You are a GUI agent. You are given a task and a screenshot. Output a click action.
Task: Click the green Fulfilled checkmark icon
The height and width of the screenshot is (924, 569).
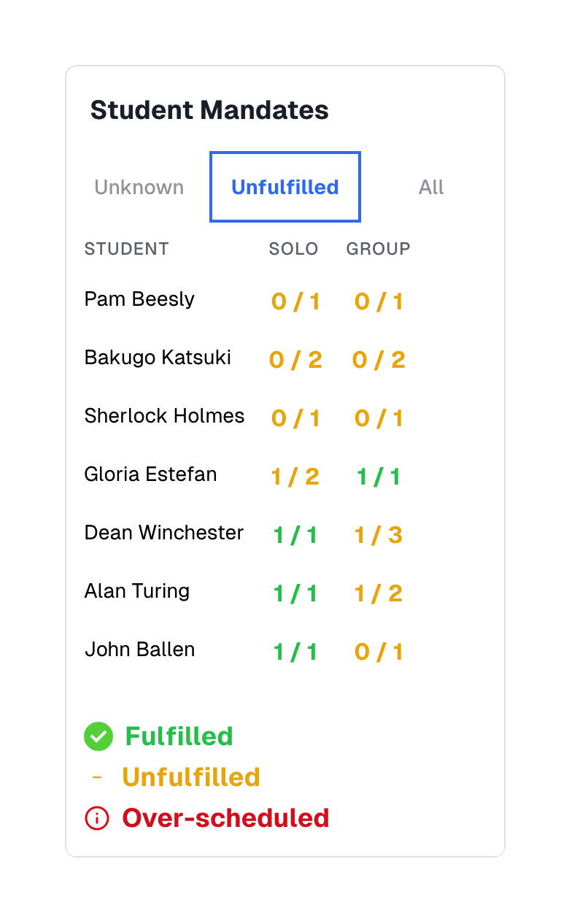pos(98,736)
